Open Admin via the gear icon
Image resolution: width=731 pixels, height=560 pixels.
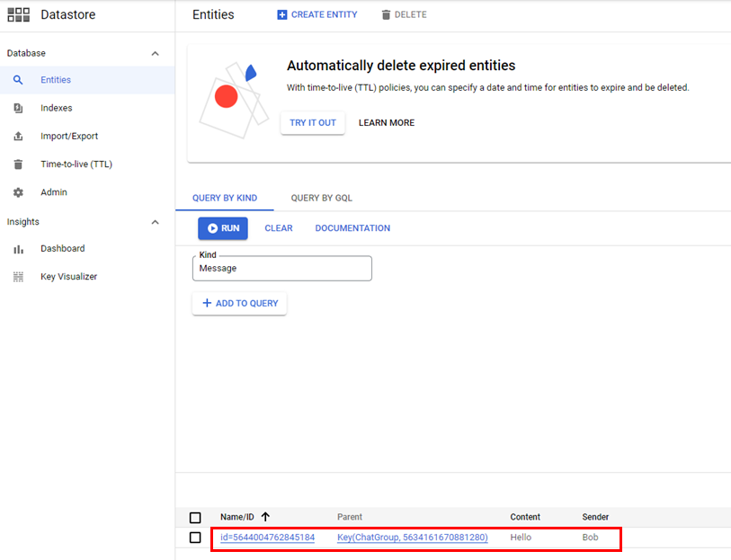coord(18,192)
